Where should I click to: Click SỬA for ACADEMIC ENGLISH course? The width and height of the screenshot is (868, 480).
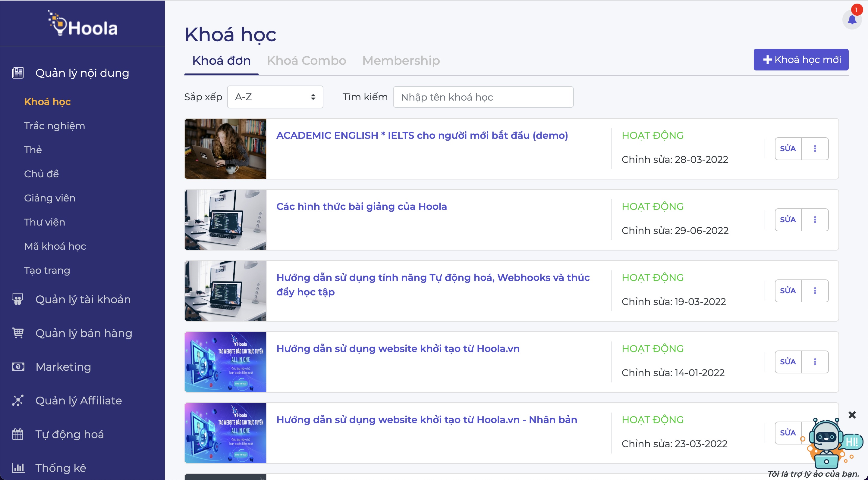[x=788, y=148]
